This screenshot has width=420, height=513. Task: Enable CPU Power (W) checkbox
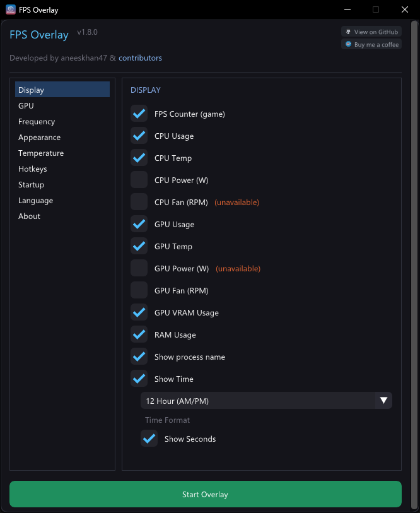pos(139,180)
